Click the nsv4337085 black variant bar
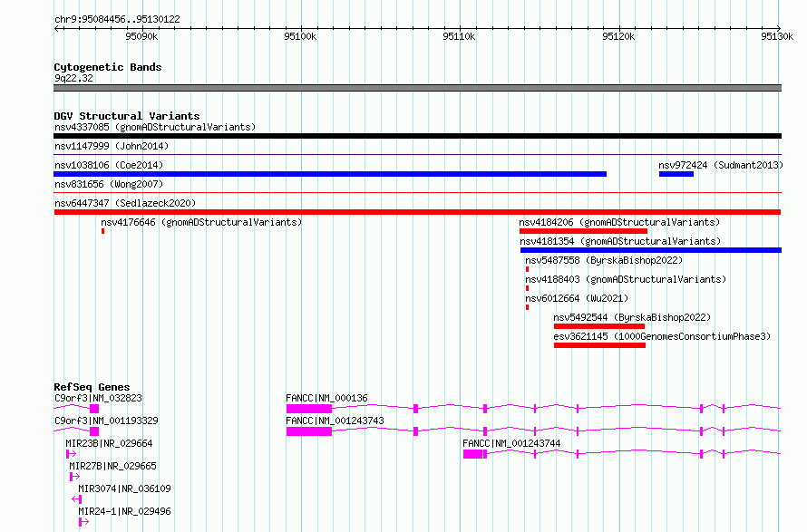Image resolution: width=807 pixels, height=532 pixels. coord(417,136)
